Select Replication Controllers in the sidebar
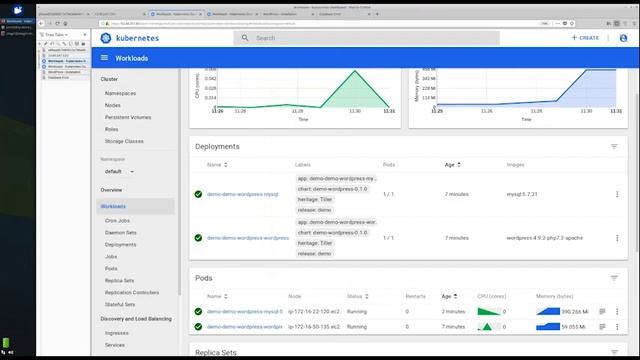The height and width of the screenshot is (360, 640). point(132,293)
